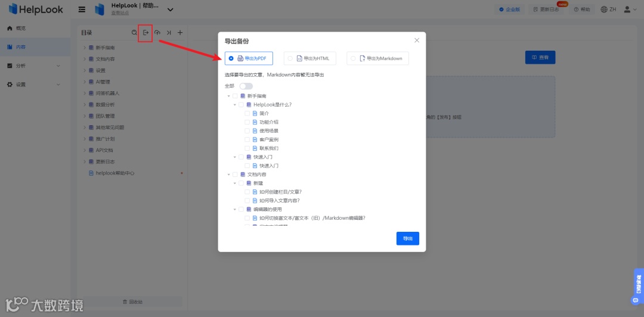The height and width of the screenshot is (317, 644).
Task: Check the 新手指南 checkbox in export tree
Action: coord(235,96)
